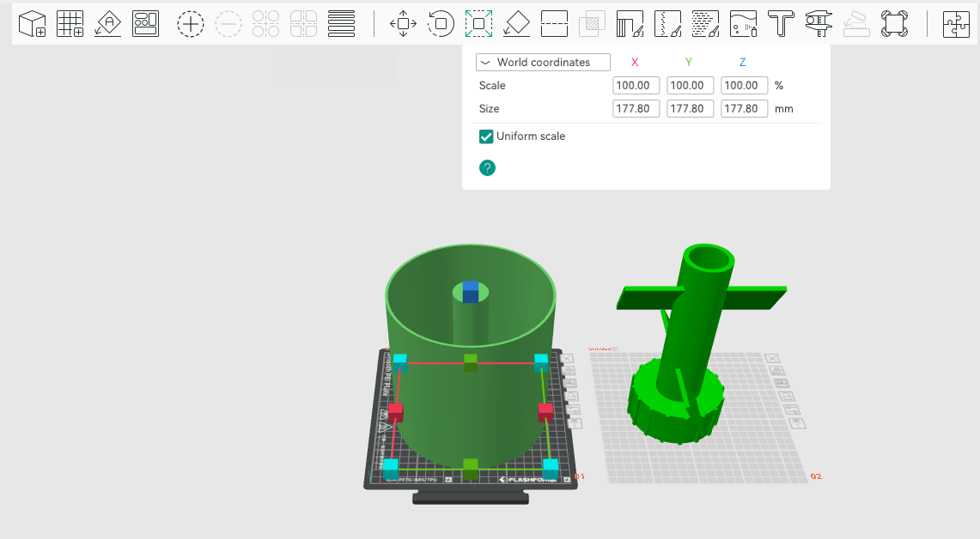Click the Mesh boolean overlapping-squares icon
The image size is (980, 539).
pos(592,24)
